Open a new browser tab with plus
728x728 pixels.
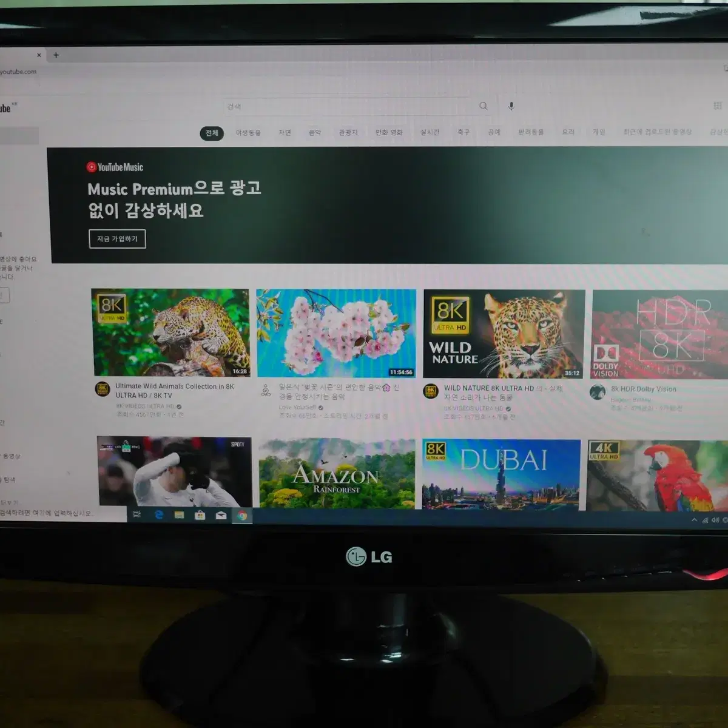56,55
